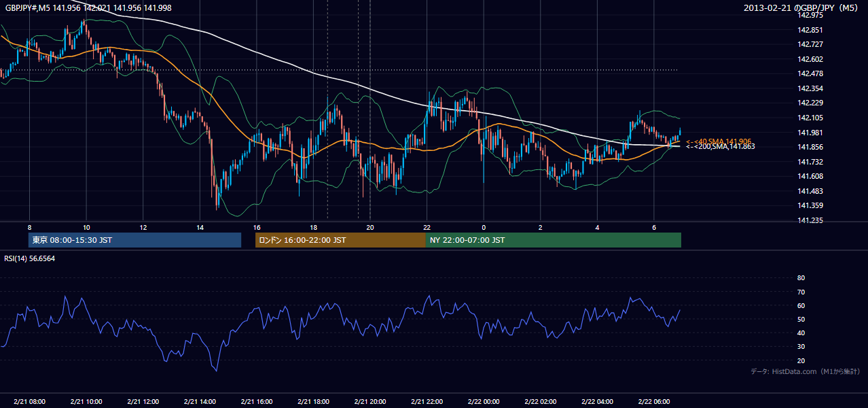Click price axis value 141.732
868x408 pixels.
pos(810,162)
